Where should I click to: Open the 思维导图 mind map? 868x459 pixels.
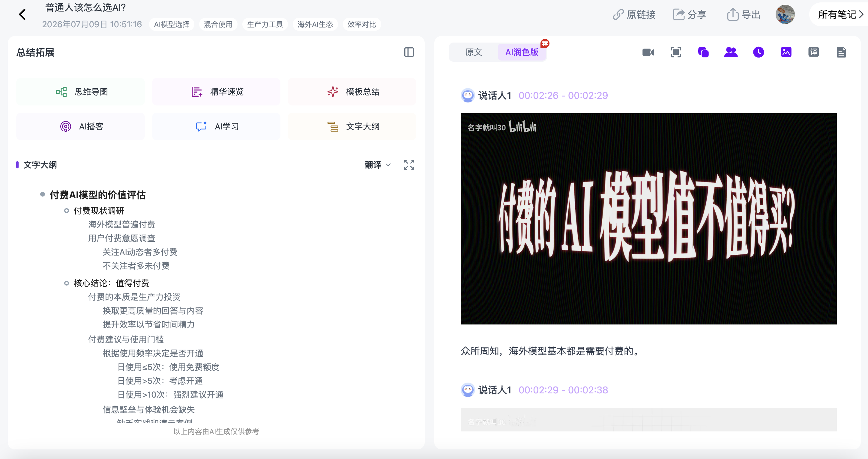(x=81, y=92)
